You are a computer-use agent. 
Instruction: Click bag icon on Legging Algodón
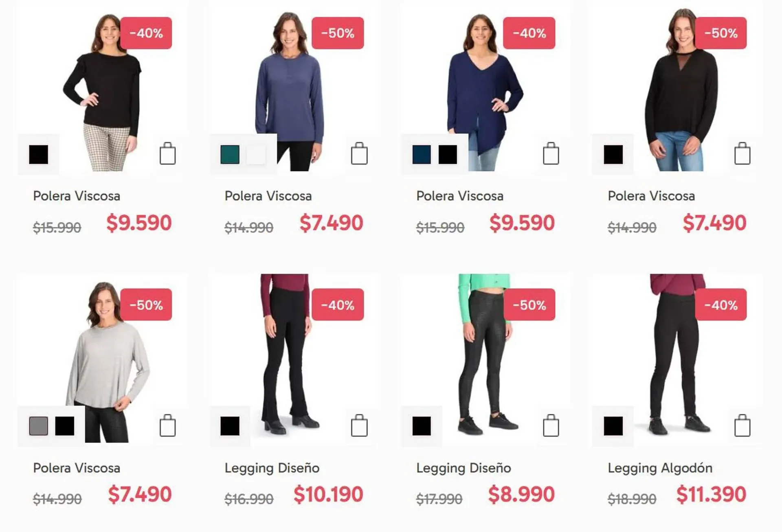[742, 425]
